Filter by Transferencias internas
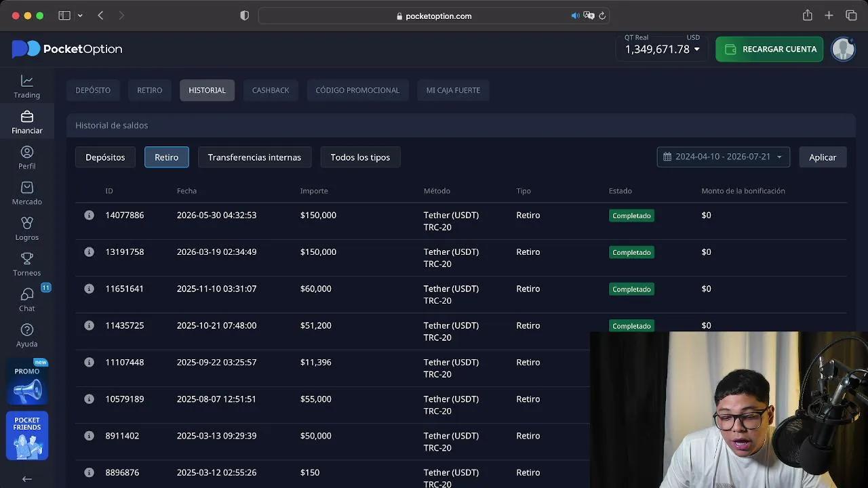The height and width of the screenshot is (488, 868). (254, 157)
